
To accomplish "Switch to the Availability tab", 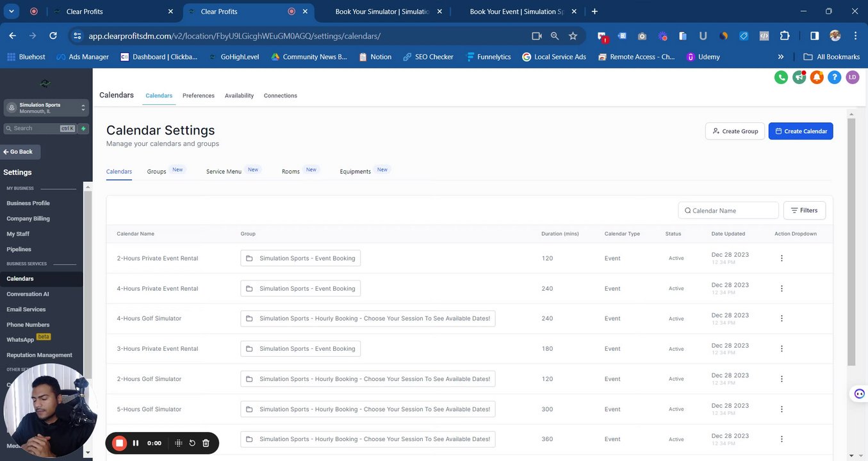I will (239, 95).
